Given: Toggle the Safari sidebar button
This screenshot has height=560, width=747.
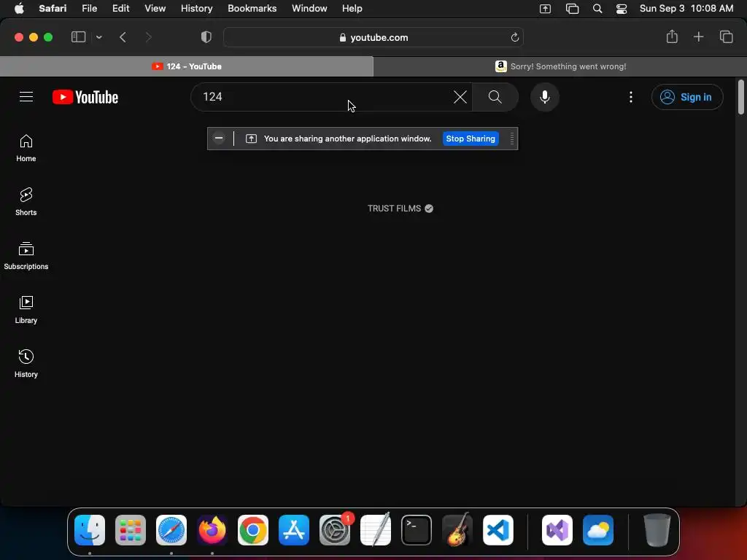Looking at the screenshot, I should click(x=78, y=37).
